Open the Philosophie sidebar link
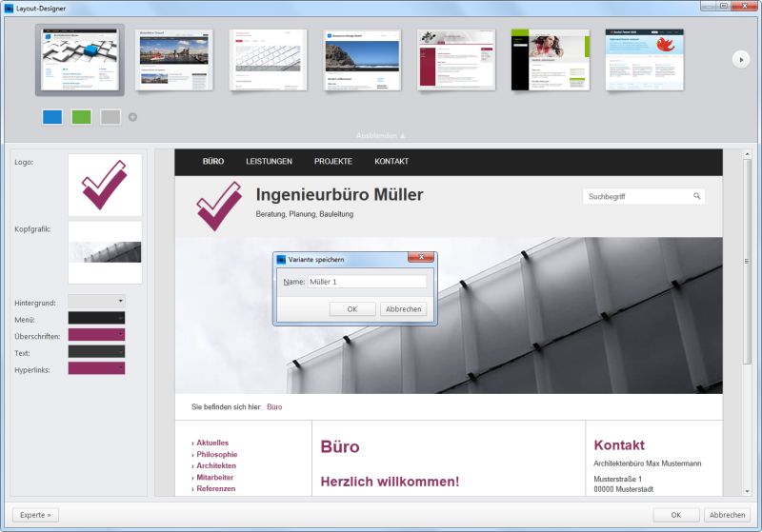This screenshot has height=532, width=762. click(x=217, y=454)
